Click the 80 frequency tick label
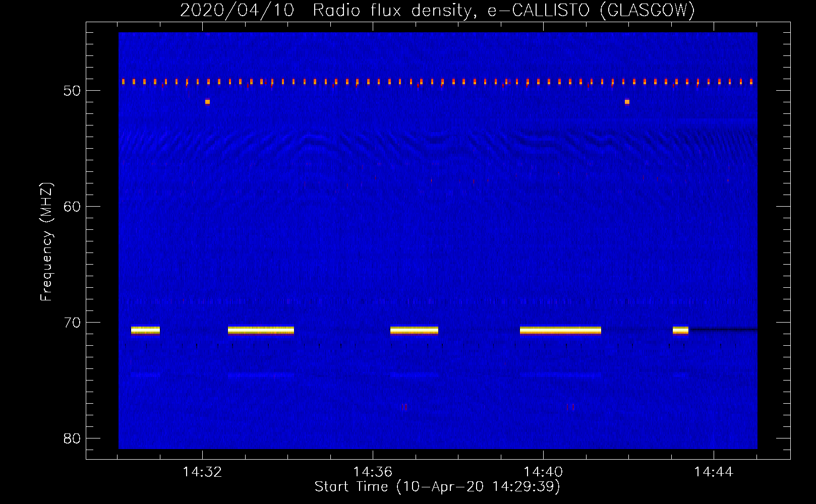This screenshot has width=816, height=504. (72, 438)
